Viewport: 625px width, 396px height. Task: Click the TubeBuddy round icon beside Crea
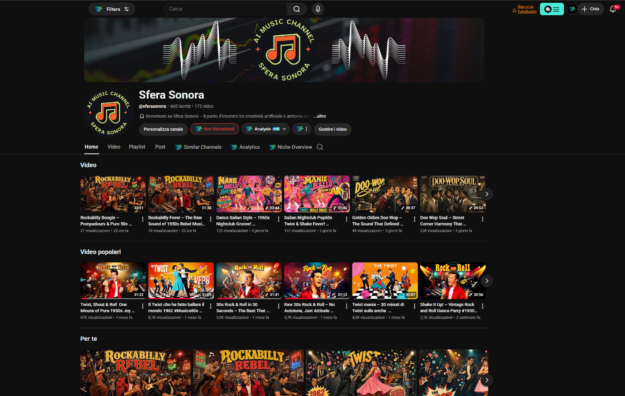pos(572,9)
